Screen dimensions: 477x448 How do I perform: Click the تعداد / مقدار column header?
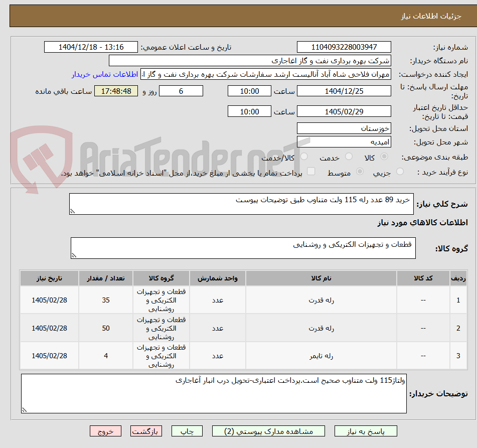106,278
